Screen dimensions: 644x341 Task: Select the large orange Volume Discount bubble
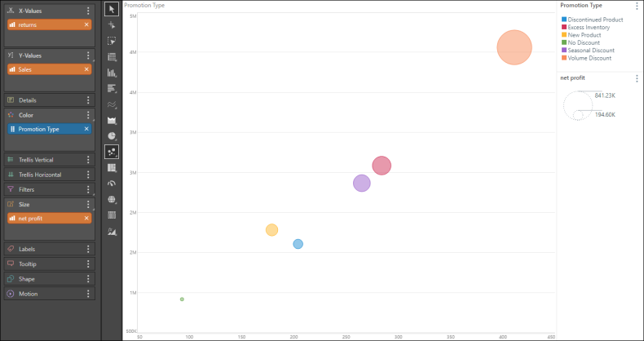tap(514, 47)
